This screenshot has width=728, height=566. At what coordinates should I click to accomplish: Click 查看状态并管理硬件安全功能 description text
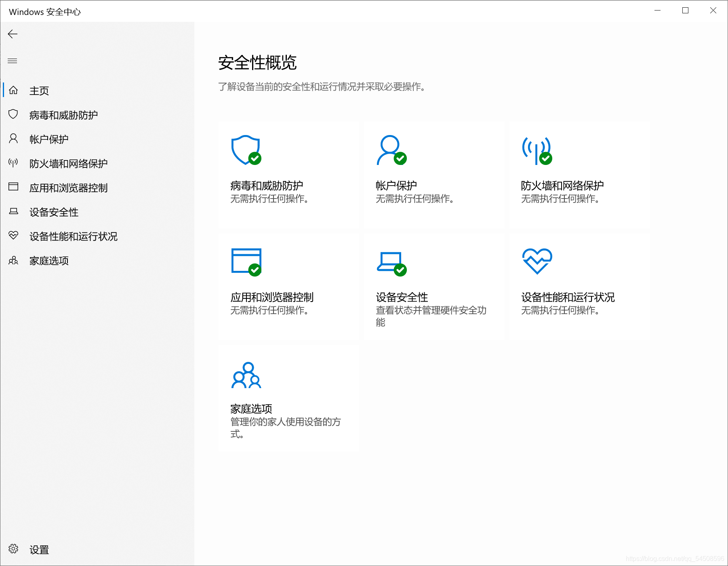[431, 316]
